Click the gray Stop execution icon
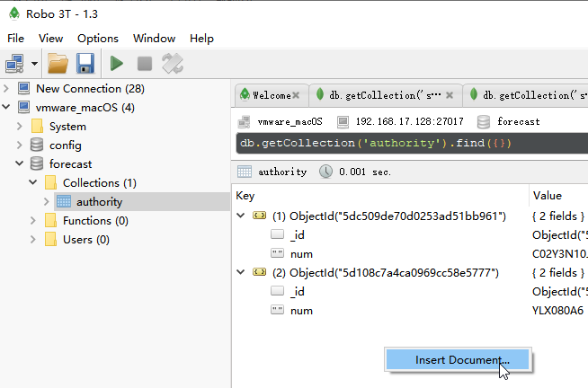588x388 pixels. [x=145, y=64]
